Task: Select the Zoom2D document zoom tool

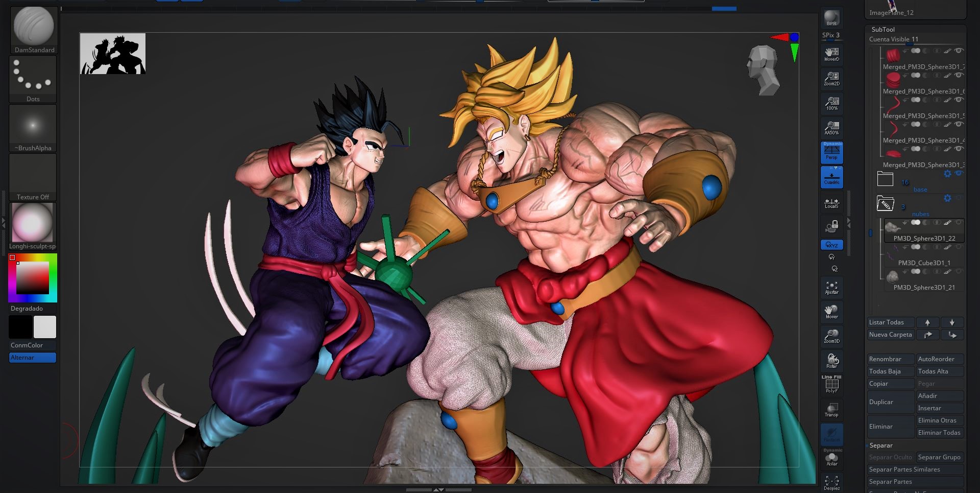Action: pos(832,78)
